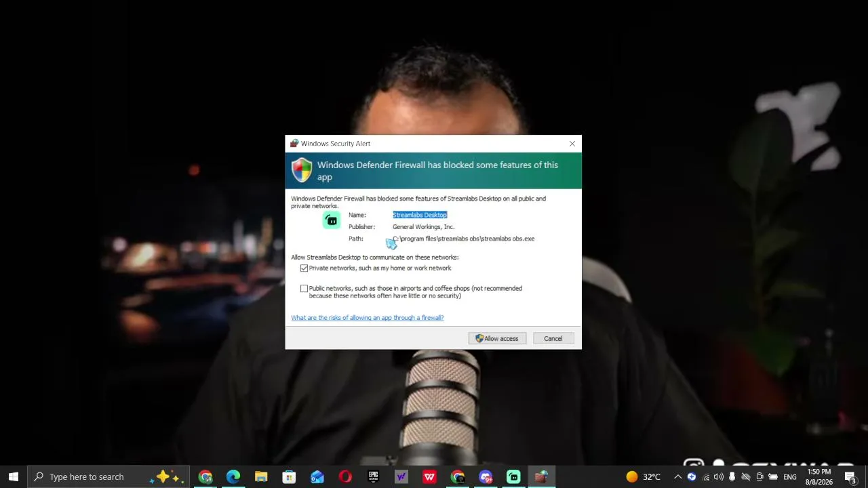Click the Windows Firewall alert taskbar icon

coord(541,476)
